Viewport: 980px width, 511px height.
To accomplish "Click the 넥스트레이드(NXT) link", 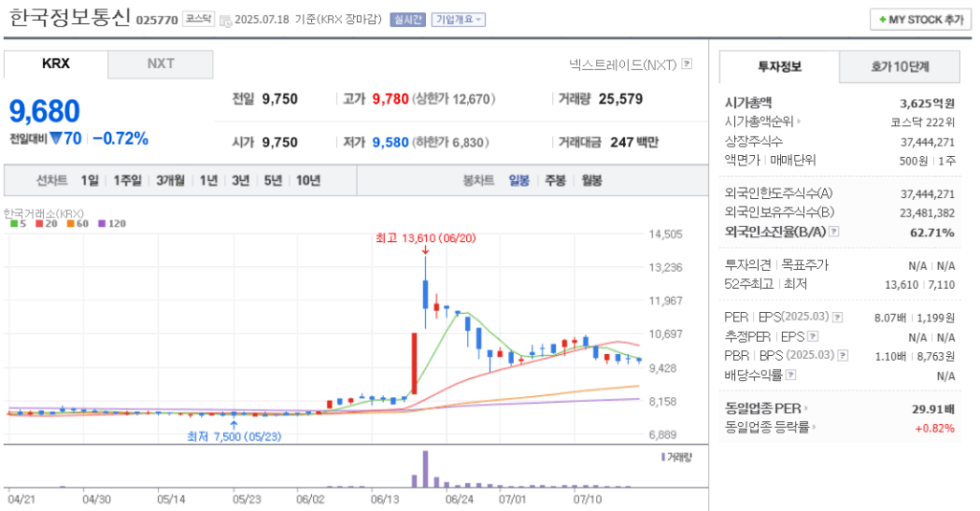I will pyautogui.click(x=622, y=64).
